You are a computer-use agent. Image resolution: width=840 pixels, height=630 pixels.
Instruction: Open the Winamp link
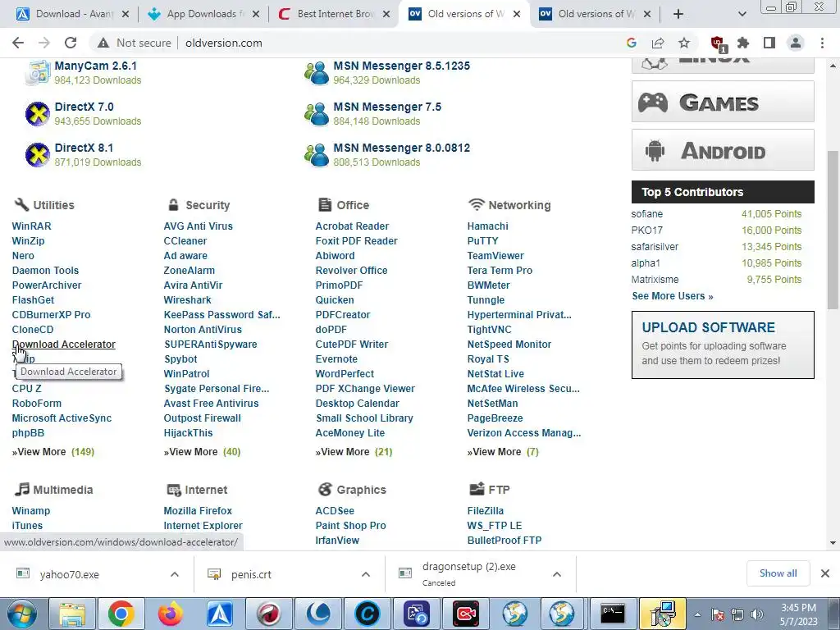(x=31, y=511)
